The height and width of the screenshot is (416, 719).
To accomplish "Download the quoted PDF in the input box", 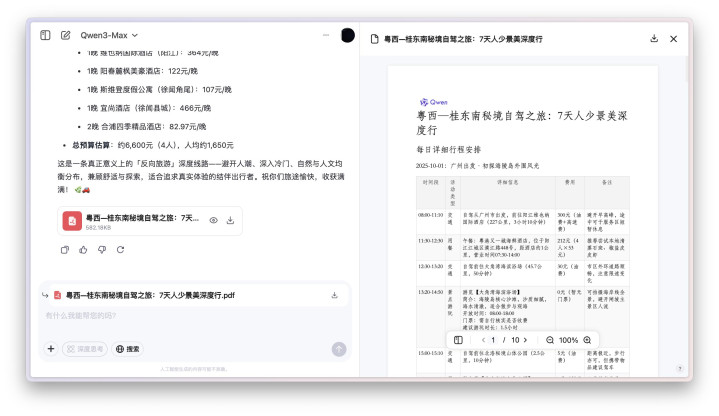I will pos(334,295).
